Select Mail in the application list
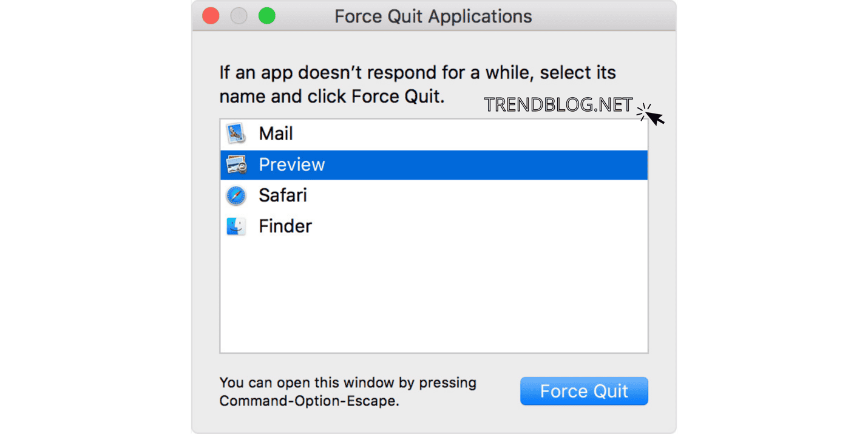The height and width of the screenshot is (434, 868). (434, 134)
